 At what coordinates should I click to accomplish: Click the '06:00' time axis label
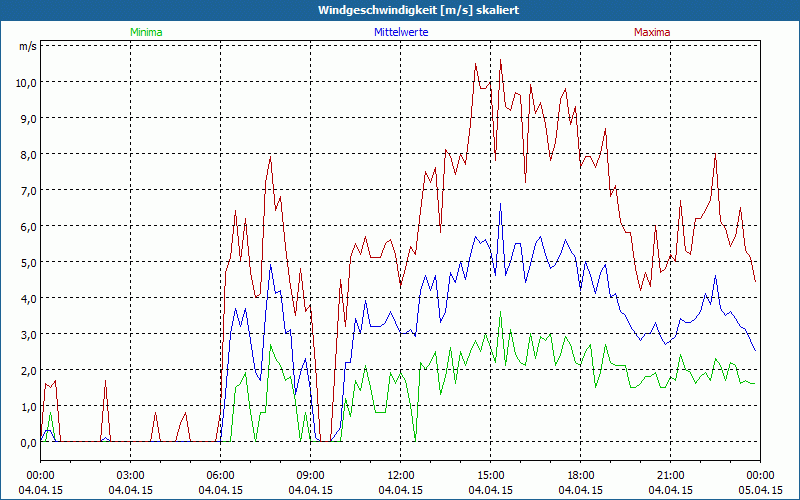220,476
